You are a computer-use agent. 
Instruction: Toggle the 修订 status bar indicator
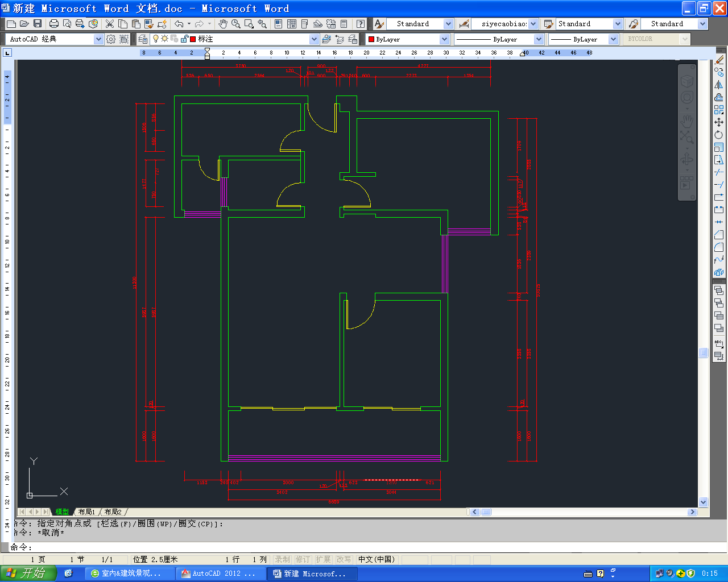click(303, 559)
